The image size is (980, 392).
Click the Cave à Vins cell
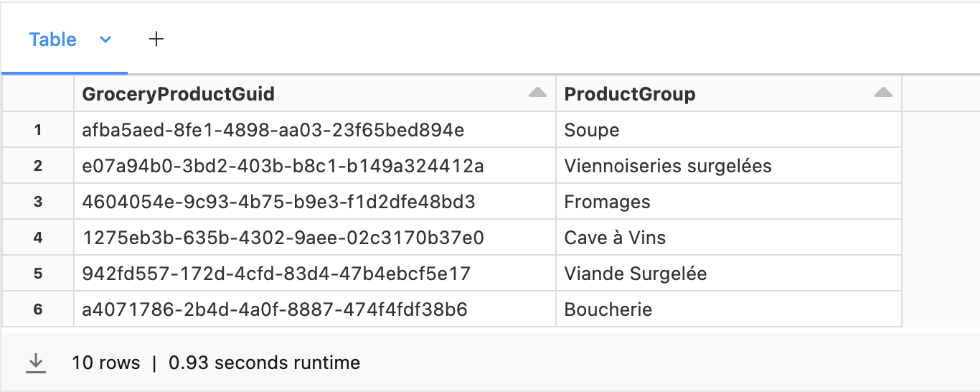tap(615, 238)
